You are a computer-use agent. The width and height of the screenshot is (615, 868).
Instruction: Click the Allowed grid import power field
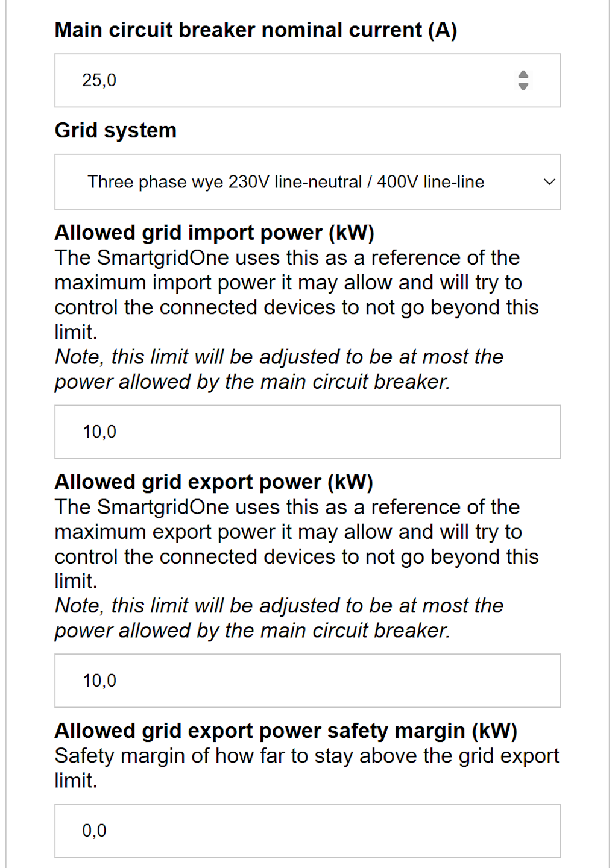pos(307,432)
